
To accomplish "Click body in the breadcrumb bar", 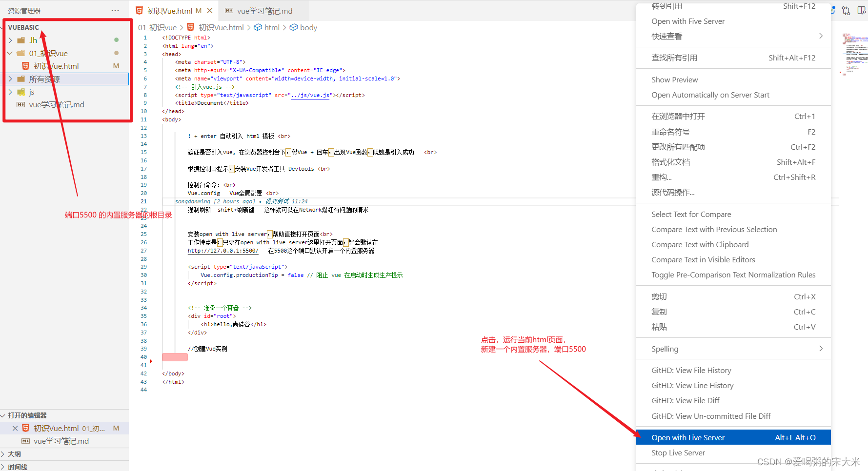I will (x=307, y=27).
